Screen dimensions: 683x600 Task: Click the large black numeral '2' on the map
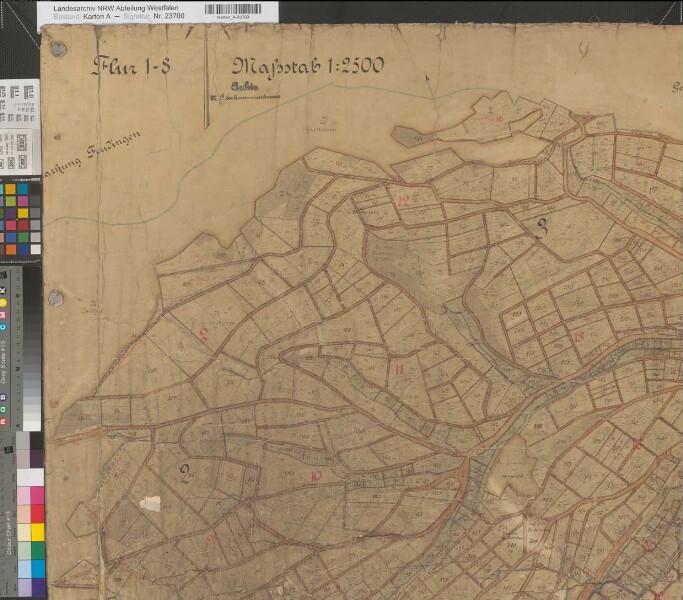[186, 474]
